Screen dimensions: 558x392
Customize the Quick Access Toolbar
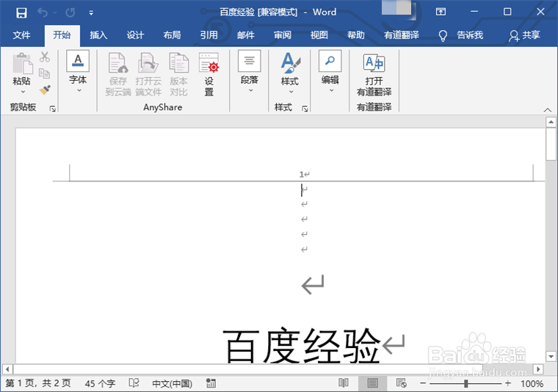pyautogui.click(x=91, y=13)
